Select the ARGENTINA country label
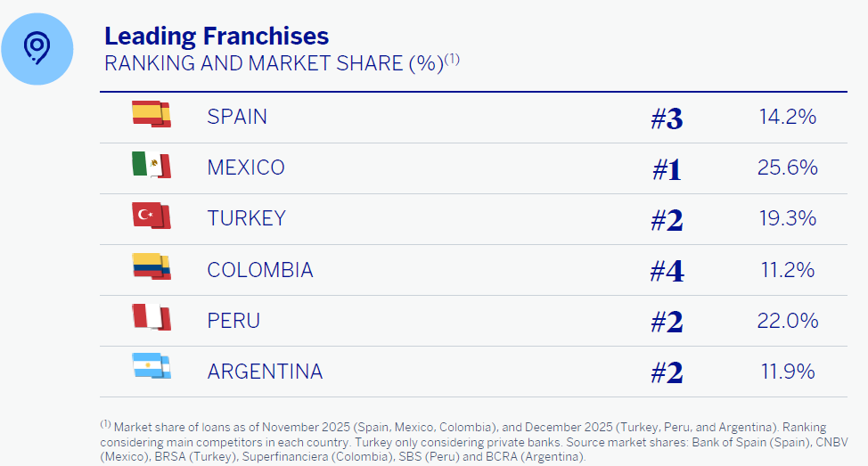 tap(265, 371)
